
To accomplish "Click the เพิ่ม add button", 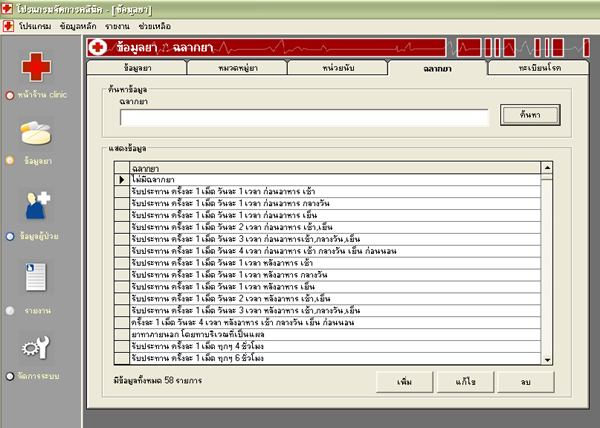I will 405,383.
